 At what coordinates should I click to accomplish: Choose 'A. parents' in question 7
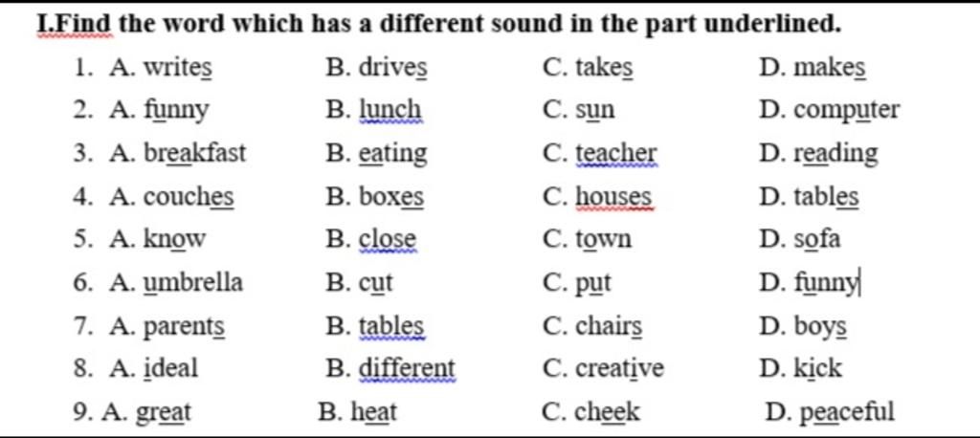tap(167, 326)
